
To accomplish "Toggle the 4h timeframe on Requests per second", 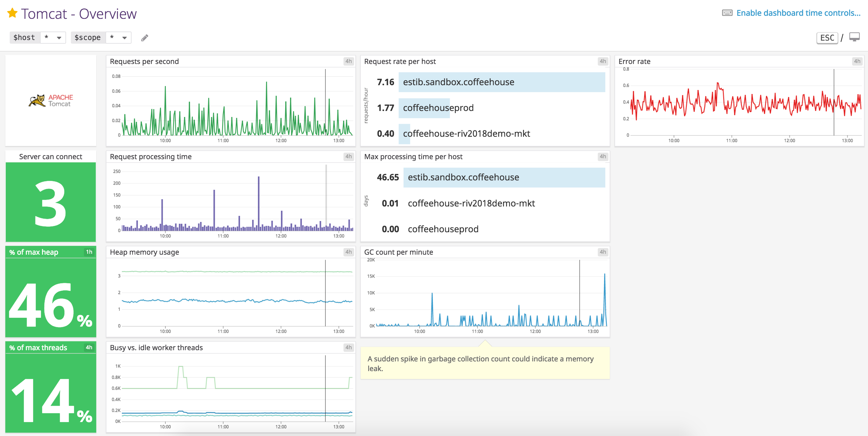I will click(349, 61).
